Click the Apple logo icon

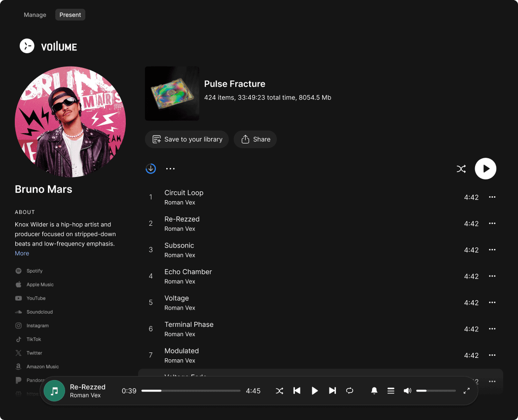[19, 284]
